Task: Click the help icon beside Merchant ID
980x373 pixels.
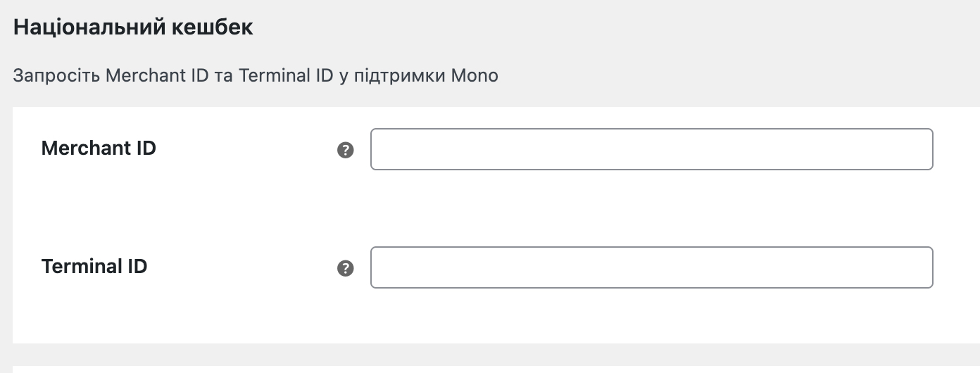Action: click(345, 150)
